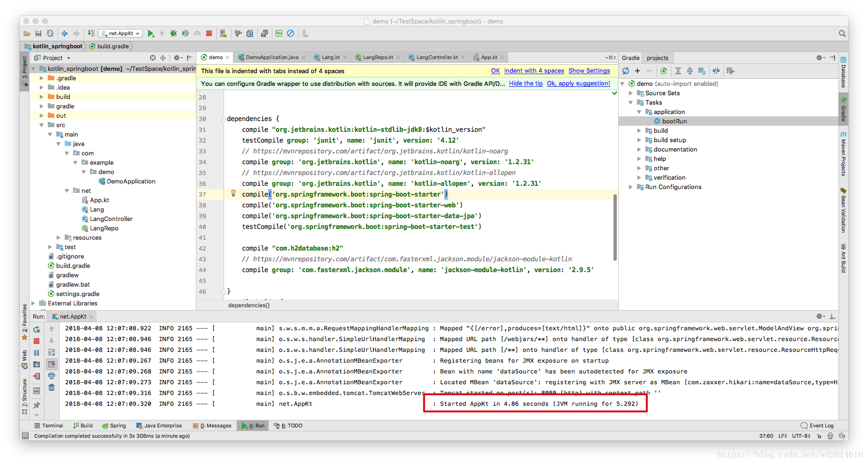Toggle the Database tool window
This screenshot has width=868, height=464.
[843, 72]
